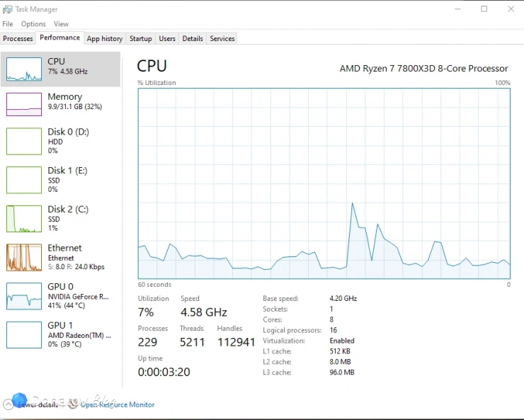Viewport: 524px width, 420px height.
Task: Collapse with the Fewer details arrow icon
Action: click(x=8, y=404)
